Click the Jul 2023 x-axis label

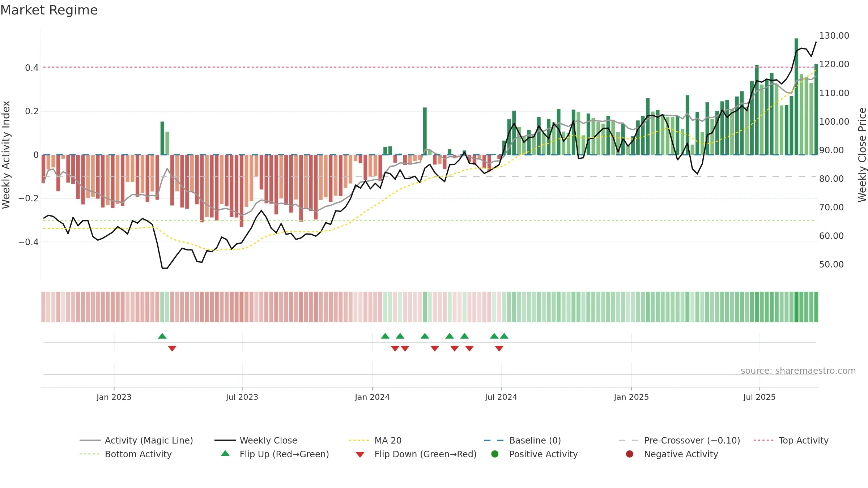pyautogui.click(x=242, y=397)
